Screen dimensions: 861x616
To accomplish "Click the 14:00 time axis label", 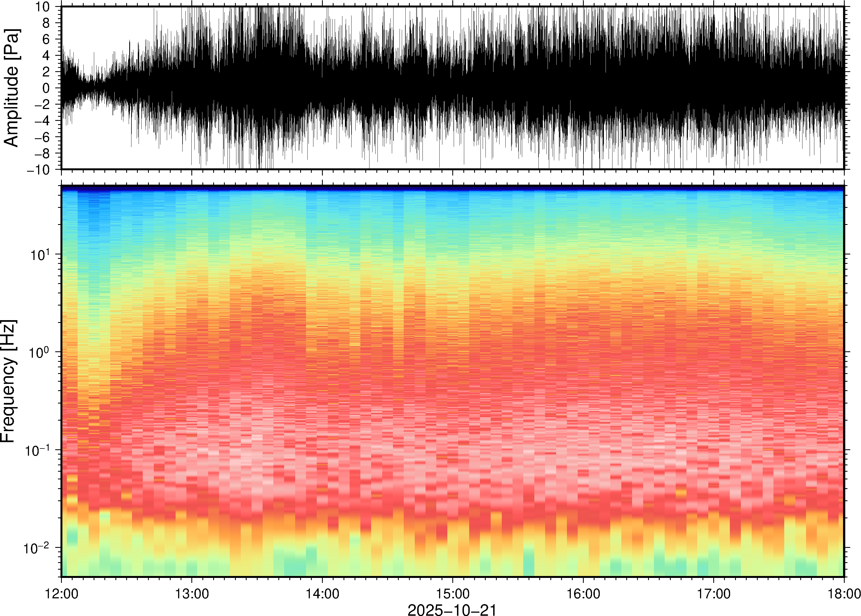I will 322,594.
